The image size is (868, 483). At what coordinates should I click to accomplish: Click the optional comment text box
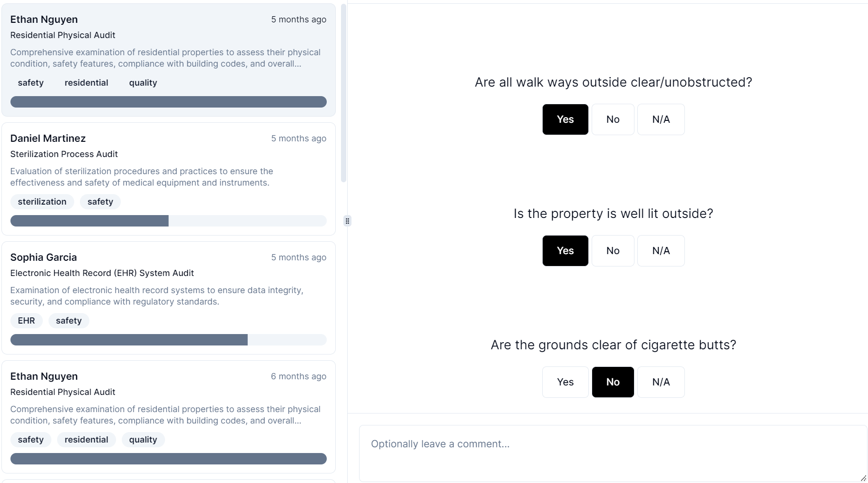pos(613,453)
